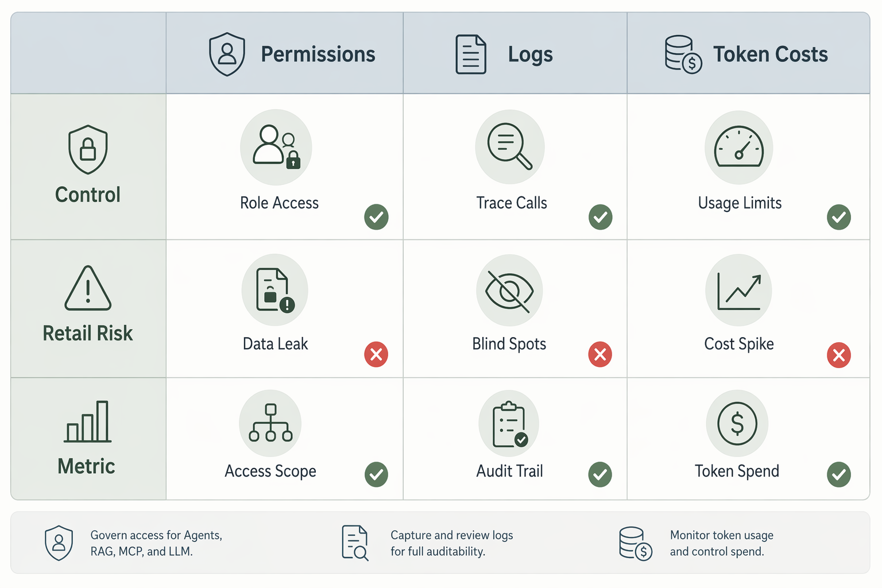
Task: Click the Usage Limits label
Action: 740,203
